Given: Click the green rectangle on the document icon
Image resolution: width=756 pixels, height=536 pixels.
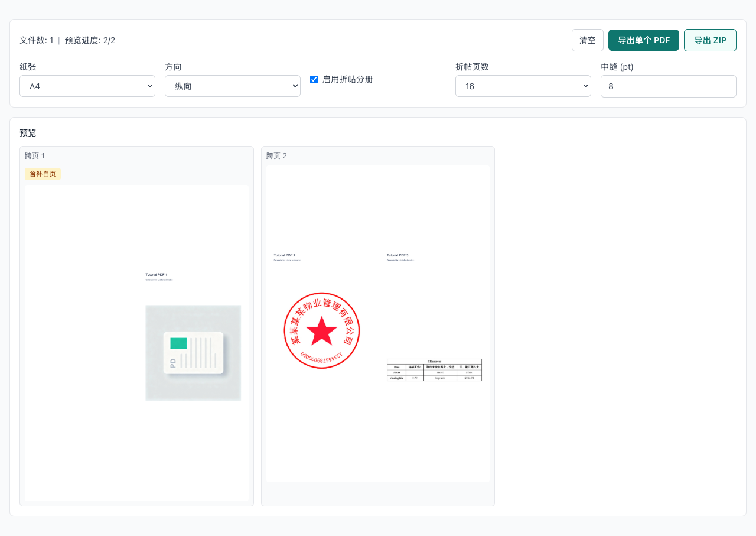Looking at the screenshot, I should click(x=178, y=343).
